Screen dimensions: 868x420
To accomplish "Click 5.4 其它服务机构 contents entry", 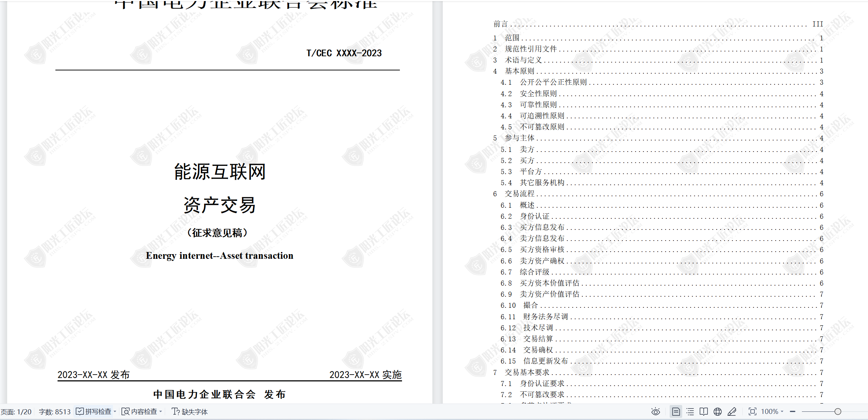I will pyautogui.click(x=662, y=183).
